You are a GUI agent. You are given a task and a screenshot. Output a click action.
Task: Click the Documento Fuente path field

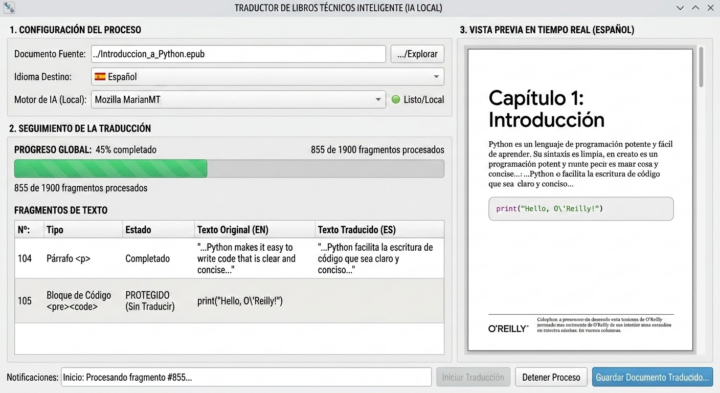[238, 54]
